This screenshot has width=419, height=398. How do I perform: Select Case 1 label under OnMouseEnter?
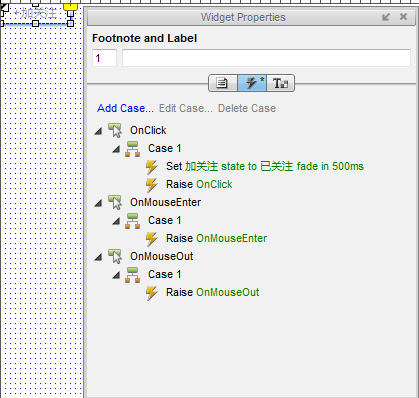[165, 220]
